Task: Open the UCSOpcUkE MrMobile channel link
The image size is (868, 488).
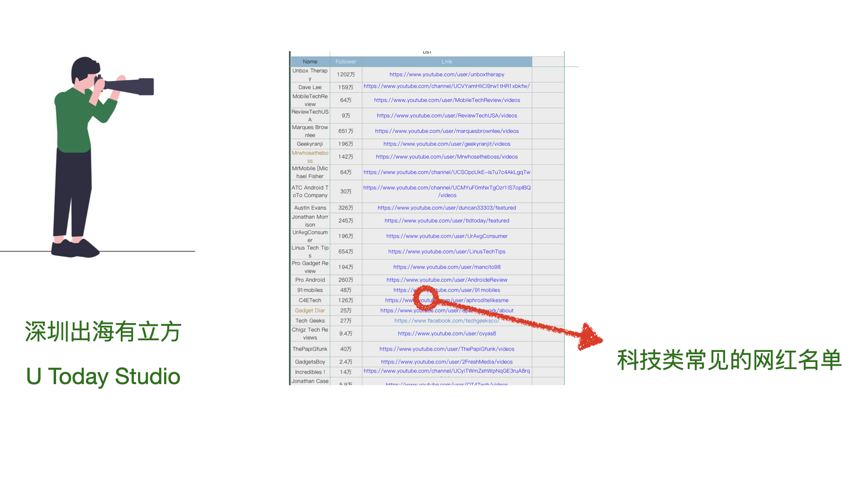Action: [447, 172]
